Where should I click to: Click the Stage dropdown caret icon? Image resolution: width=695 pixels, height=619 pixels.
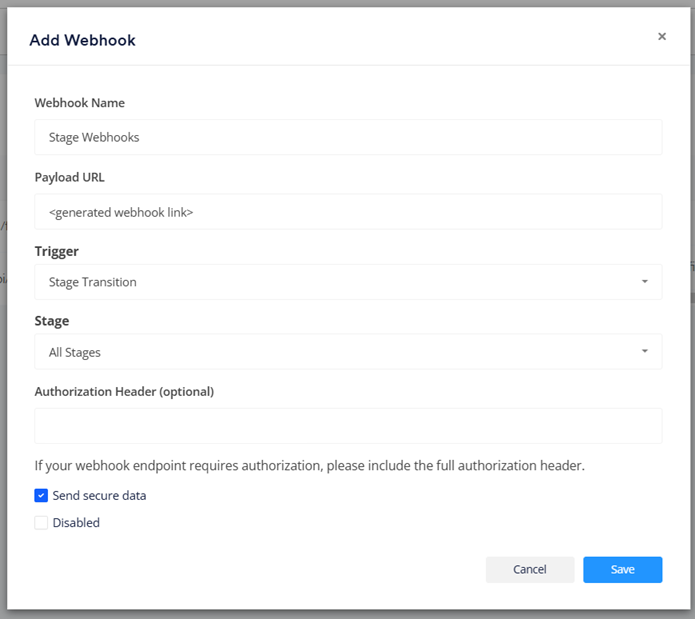point(644,351)
